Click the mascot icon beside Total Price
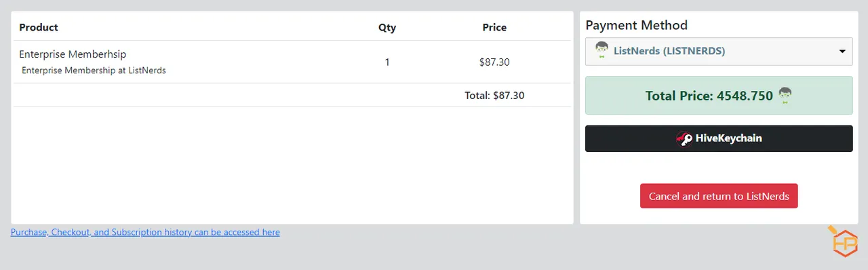This screenshot has height=270, width=868. tap(785, 96)
